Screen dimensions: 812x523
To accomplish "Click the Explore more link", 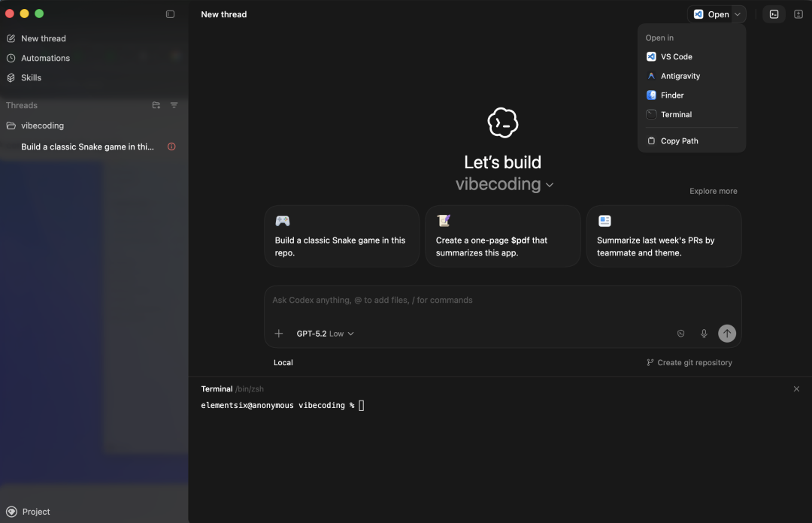I will coord(713,191).
